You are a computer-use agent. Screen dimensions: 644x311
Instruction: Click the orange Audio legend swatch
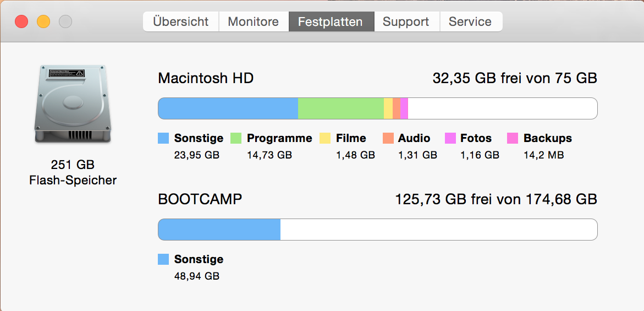[388, 138]
